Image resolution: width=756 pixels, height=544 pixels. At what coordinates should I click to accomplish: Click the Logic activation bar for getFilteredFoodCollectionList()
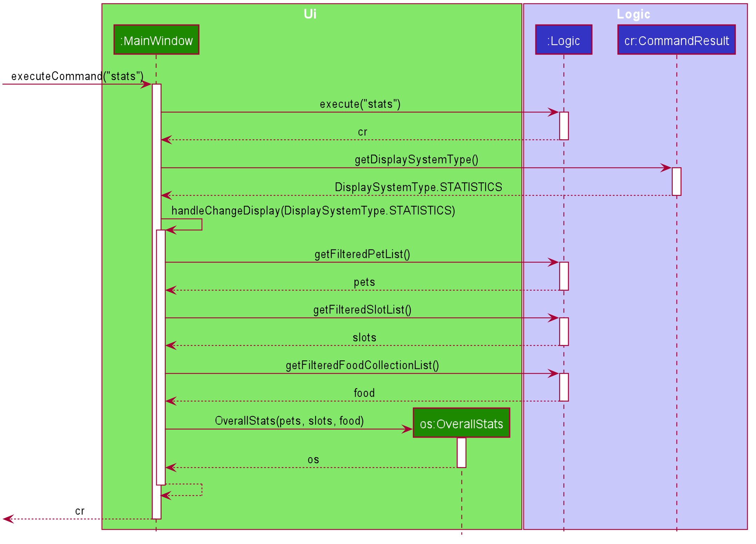tap(564, 387)
